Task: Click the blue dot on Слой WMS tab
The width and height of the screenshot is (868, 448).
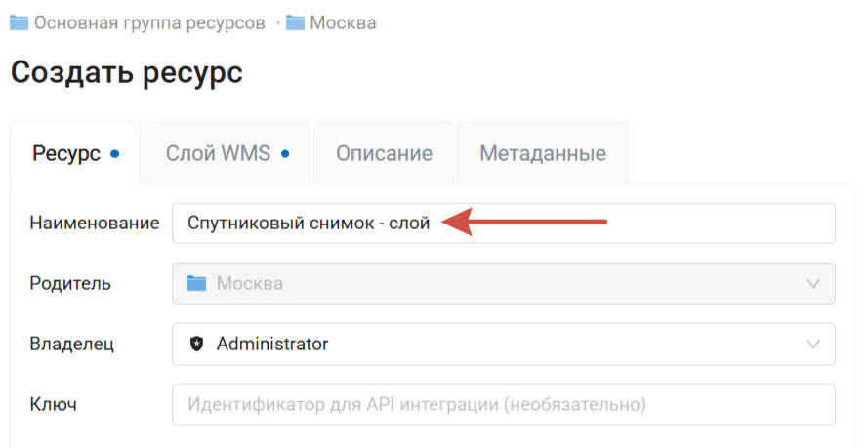Action: [285, 153]
